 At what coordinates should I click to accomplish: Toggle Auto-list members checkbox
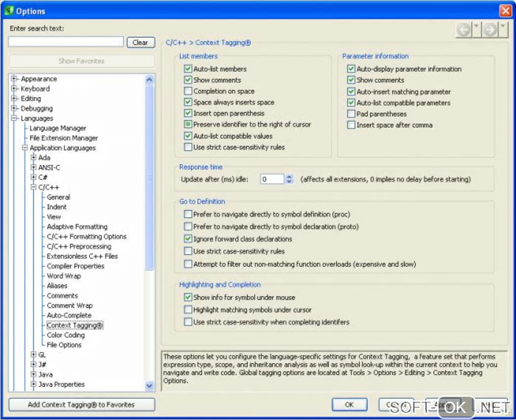pos(188,69)
